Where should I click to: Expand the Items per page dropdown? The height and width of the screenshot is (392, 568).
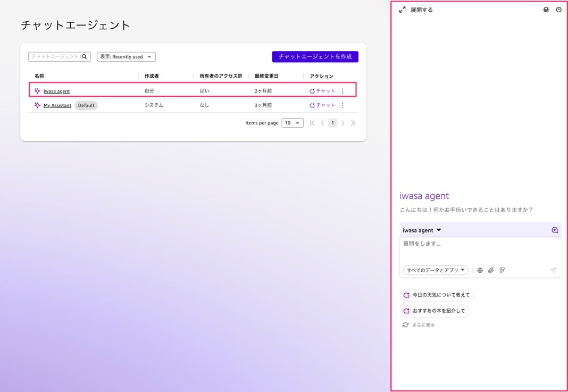pyautogui.click(x=292, y=123)
